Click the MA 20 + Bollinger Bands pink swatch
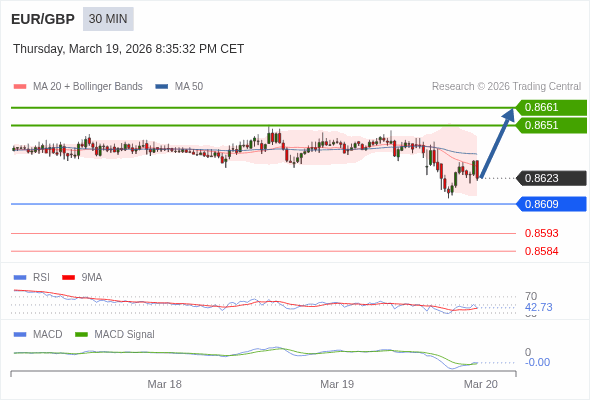This screenshot has height=400, width=590. click(x=20, y=87)
